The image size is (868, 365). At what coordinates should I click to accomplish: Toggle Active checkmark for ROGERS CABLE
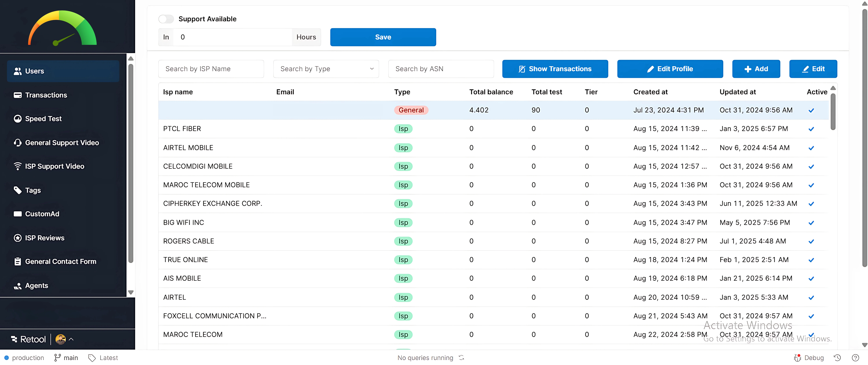pos(811,241)
